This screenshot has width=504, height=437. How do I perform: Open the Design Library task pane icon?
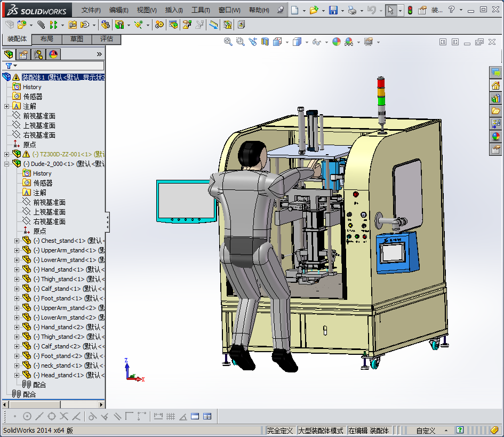click(495, 98)
